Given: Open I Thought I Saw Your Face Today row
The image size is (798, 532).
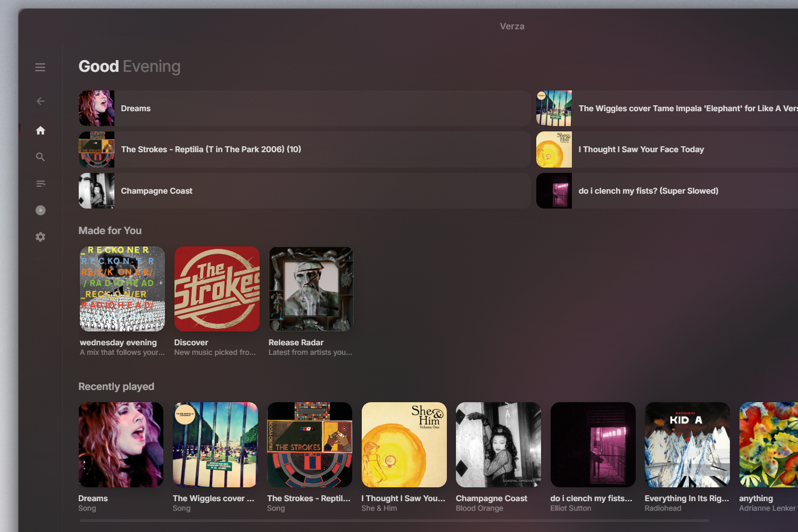Looking at the screenshot, I should (667, 149).
